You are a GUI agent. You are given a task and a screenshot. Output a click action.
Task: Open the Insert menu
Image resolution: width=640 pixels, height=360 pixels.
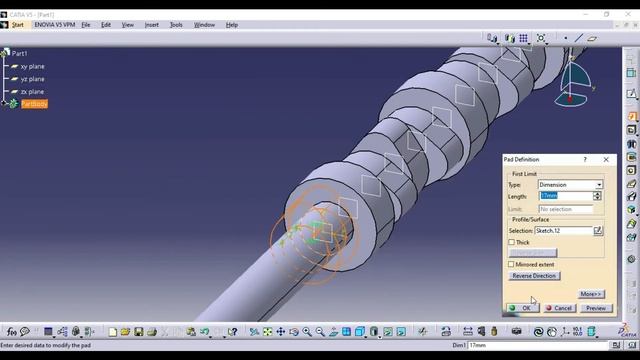point(151,25)
